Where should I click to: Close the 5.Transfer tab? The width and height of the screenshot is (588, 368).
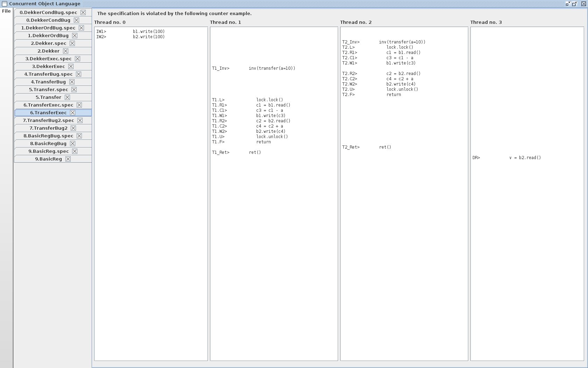coord(67,97)
